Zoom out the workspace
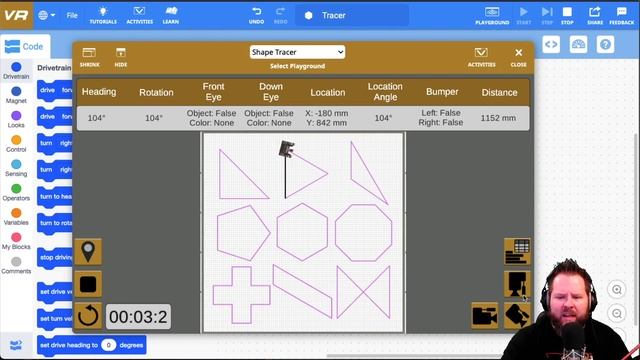This screenshot has height=360, width=640. [617, 313]
